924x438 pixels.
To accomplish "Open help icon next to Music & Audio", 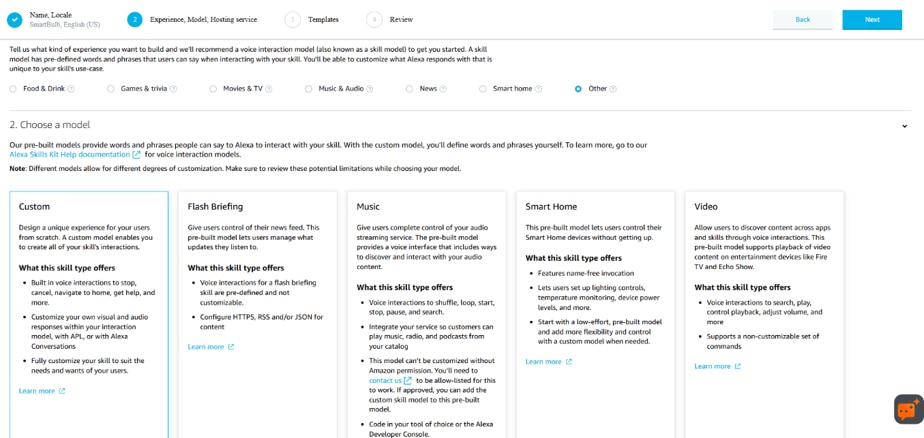I will pyautogui.click(x=369, y=89).
